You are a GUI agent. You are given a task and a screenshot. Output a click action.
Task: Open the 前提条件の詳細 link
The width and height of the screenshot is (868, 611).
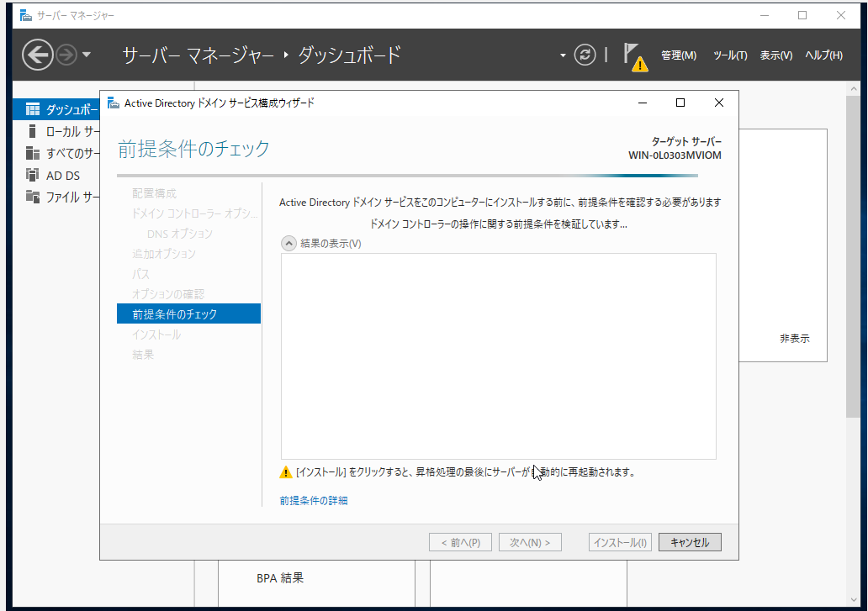click(x=314, y=500)
